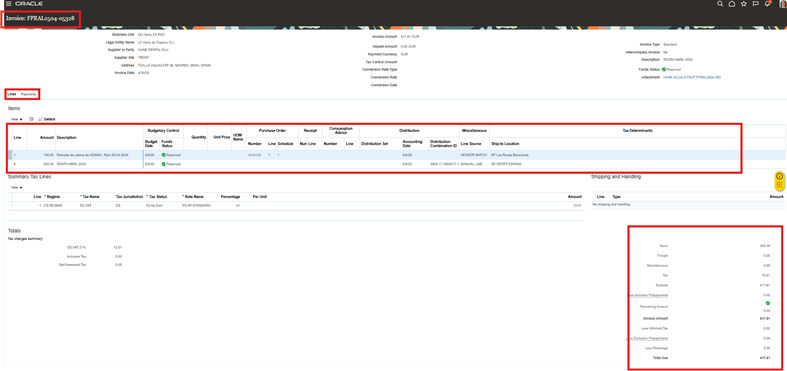787x371 pixels.
Task: Open the notifications bell icon
Action: [x=768, y=4]
